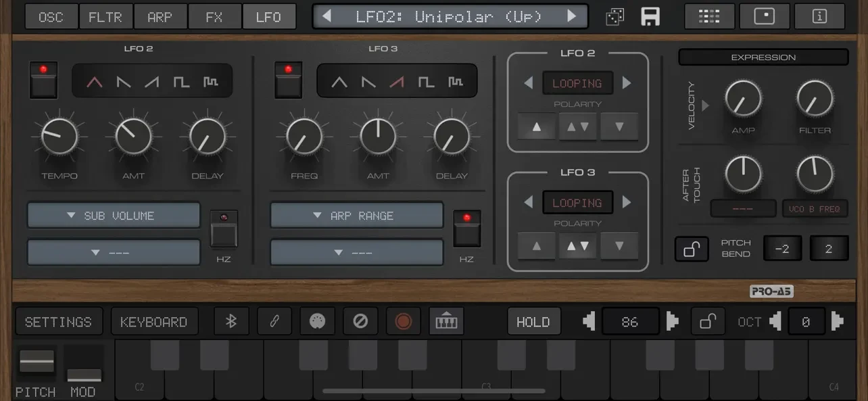Click the EXPRESSION header button
Viewport: 868px width, 401px height.
click(x=763, y=57)
